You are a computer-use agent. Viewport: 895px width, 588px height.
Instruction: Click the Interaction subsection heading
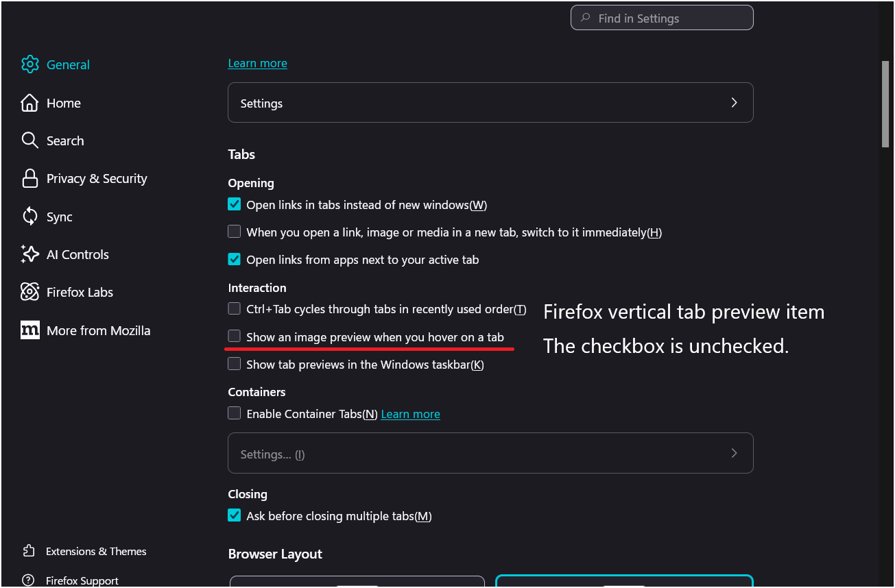[257, 288]
